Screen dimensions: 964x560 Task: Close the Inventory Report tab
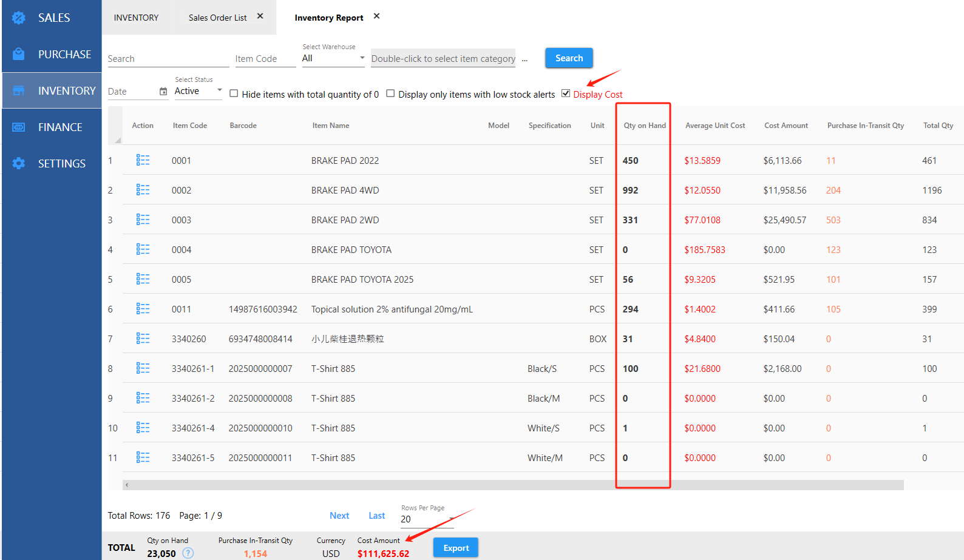point(376,16)
